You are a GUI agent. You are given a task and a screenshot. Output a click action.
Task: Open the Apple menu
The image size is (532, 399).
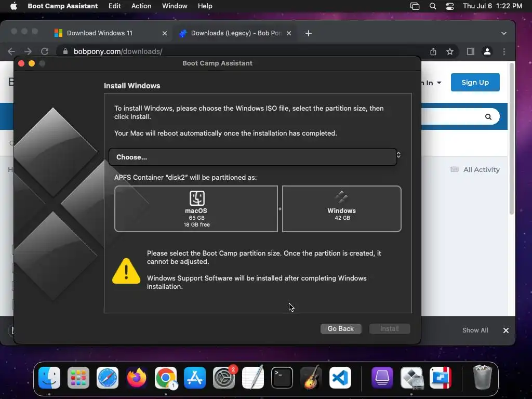[x=14, y=6]
